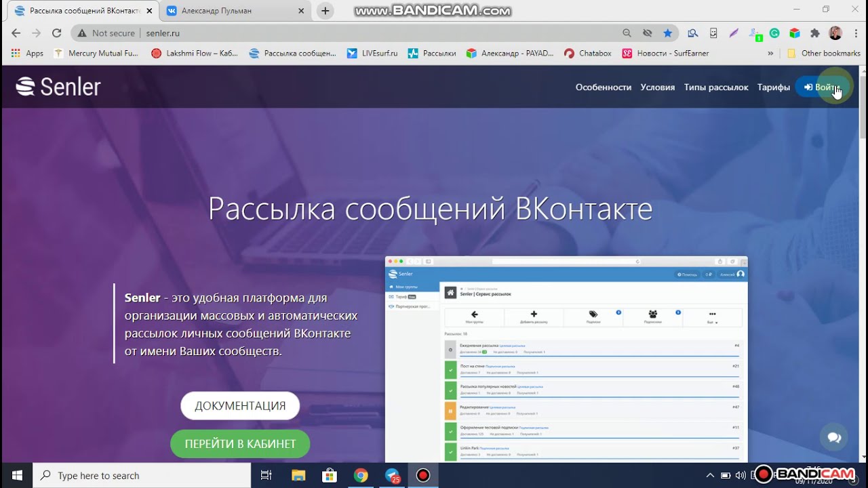Screen dimensions: 868x488
Task: Open Александр - PAYAD... bookmark
Action: [x=510, y=53]
